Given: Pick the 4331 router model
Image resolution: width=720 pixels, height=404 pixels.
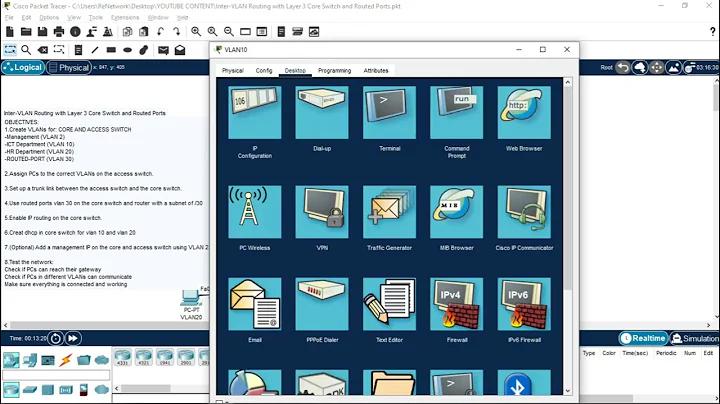Looking at the screenshot, I should (x=123, y=357).
